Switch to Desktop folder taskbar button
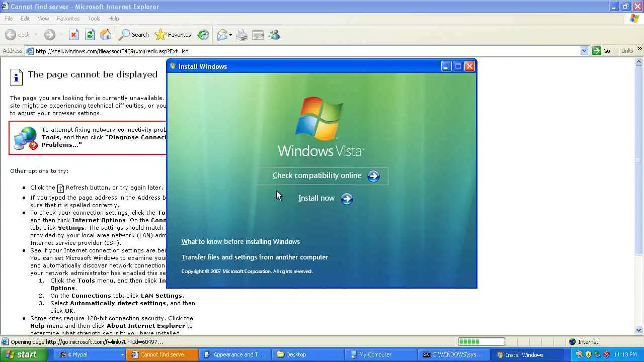 308,354
